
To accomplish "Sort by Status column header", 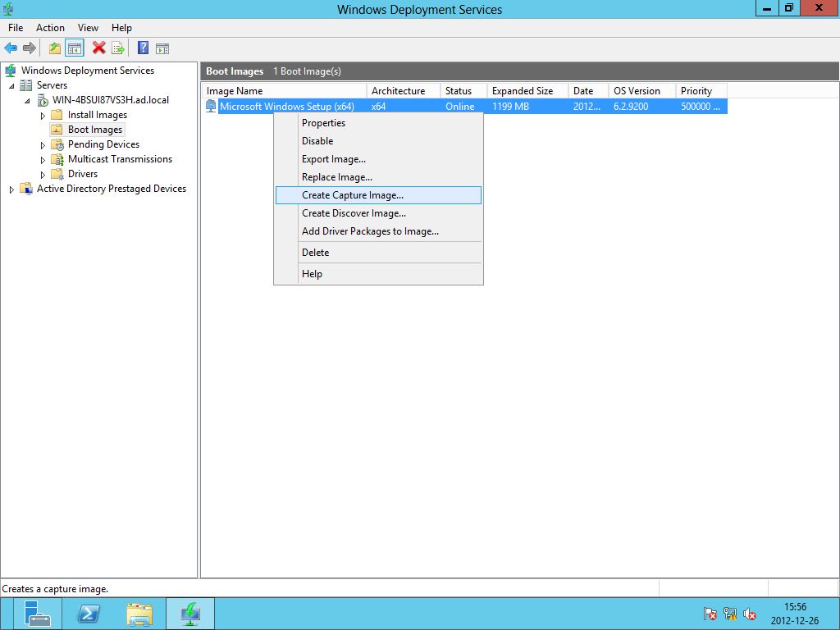I will [x=464, y=91].
